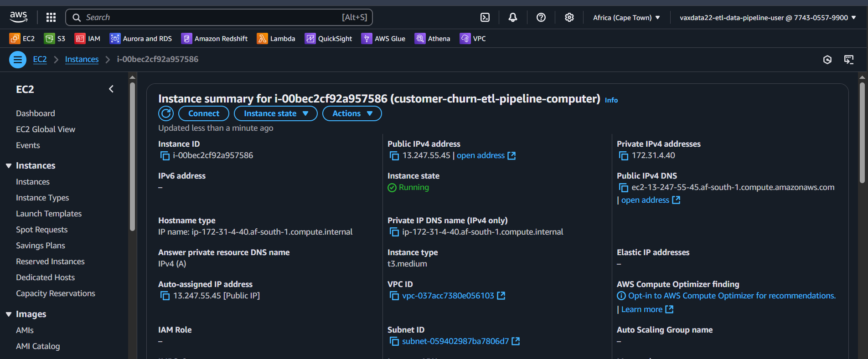Open the S3 favorites shortcut
Screen dimensions: 868x359
point(55,39)
